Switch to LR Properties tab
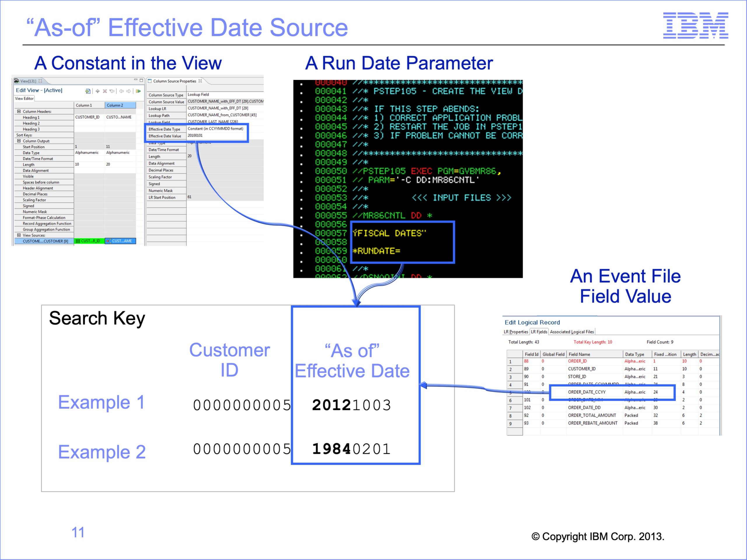The height and width of the screenshot is (560, 747). click(x=516, y=332)
